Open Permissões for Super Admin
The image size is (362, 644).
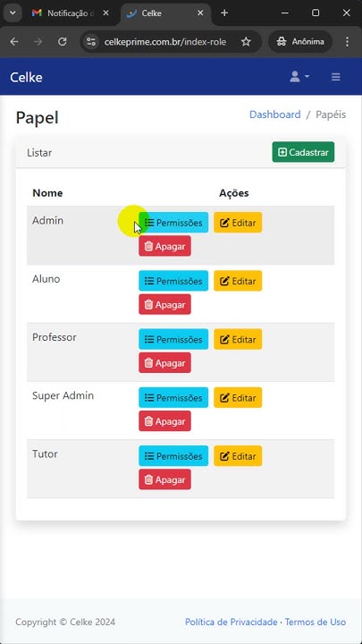pos(173,397)
